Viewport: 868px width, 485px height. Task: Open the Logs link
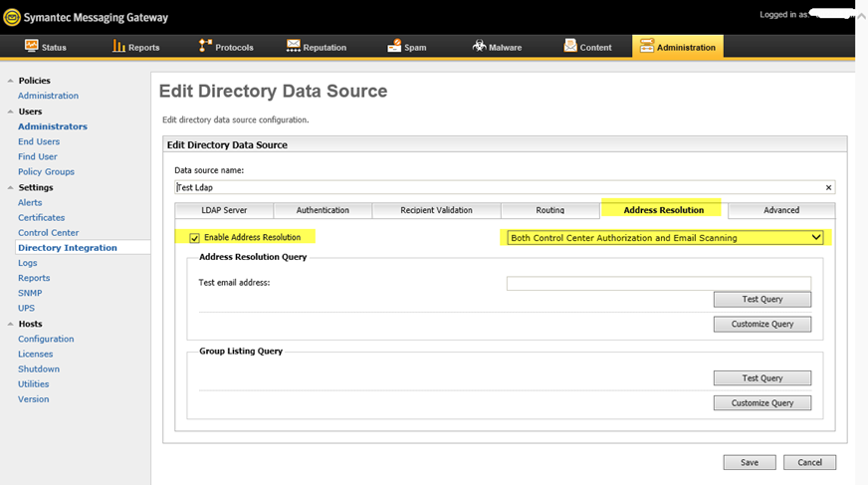pos(28,263)
